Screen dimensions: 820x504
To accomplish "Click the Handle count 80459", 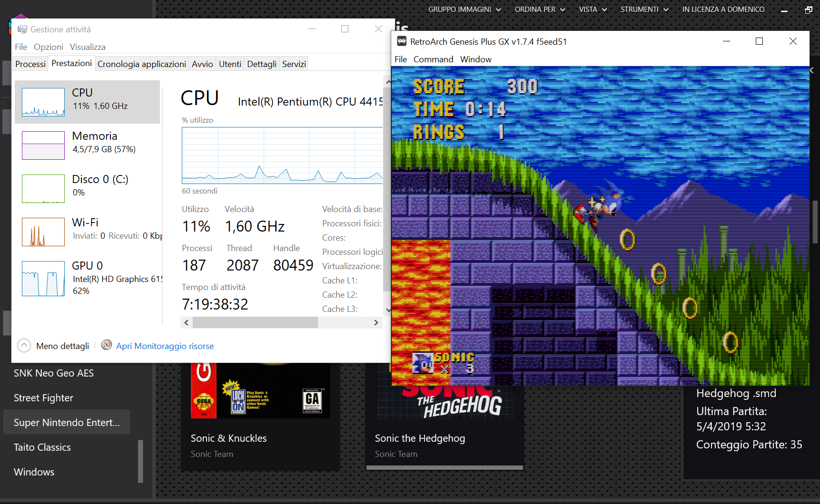I will [293, 265].
